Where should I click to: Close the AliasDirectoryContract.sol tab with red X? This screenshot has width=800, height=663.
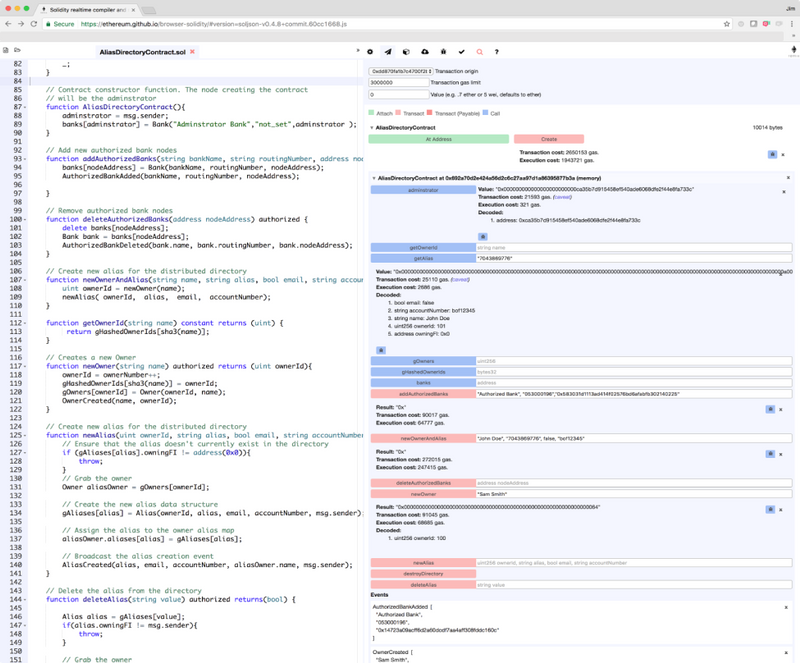click(x=192, y=52)
